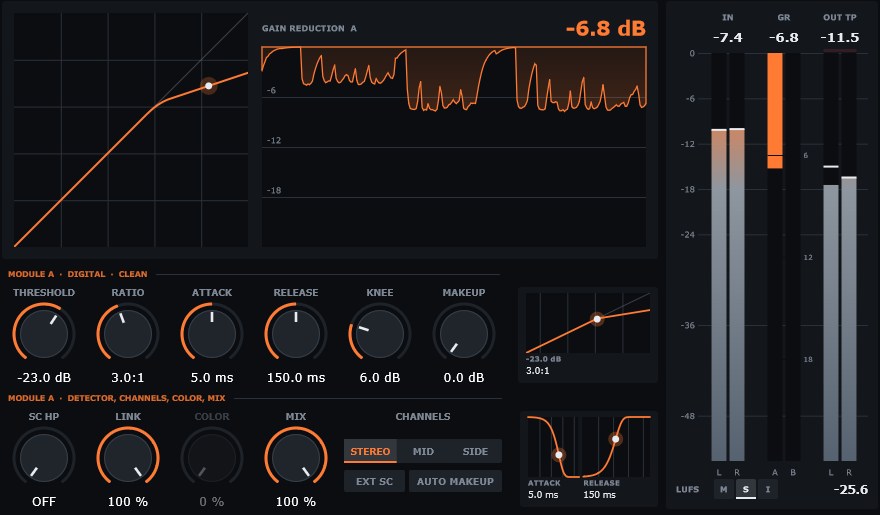
Task: Click the OFF value under SC HP
Action: [x=44, y=502]
